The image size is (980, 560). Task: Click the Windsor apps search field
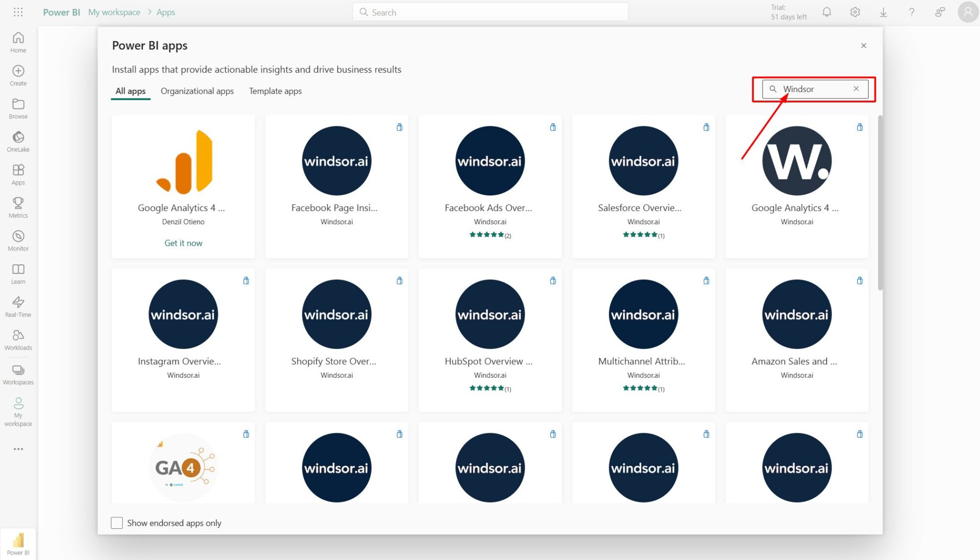(x=815, y=89)
